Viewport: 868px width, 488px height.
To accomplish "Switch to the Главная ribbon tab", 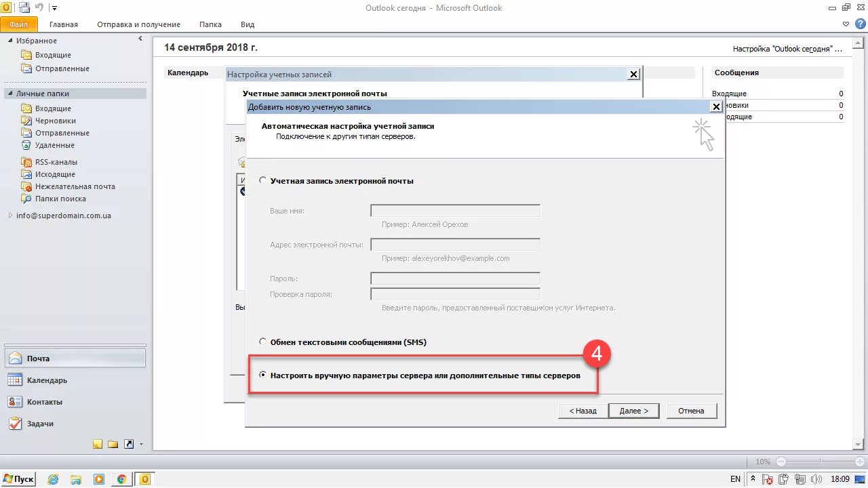I will (x=64, y=24).
